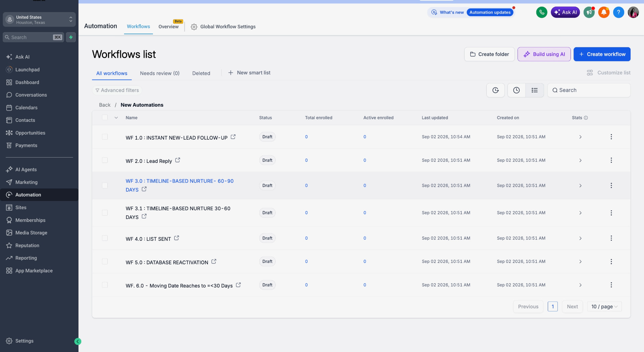Screen dimensions: 644x352
Task: Expand stats chevron for WF 6.0
Action: [x=580, y=285]
